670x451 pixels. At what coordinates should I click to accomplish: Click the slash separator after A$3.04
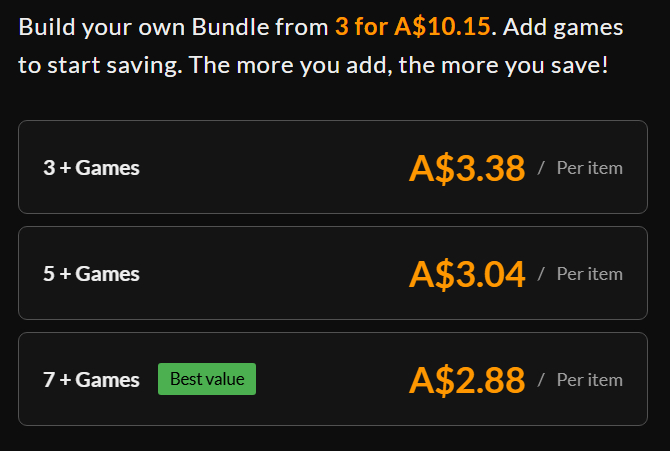[541, 274]
